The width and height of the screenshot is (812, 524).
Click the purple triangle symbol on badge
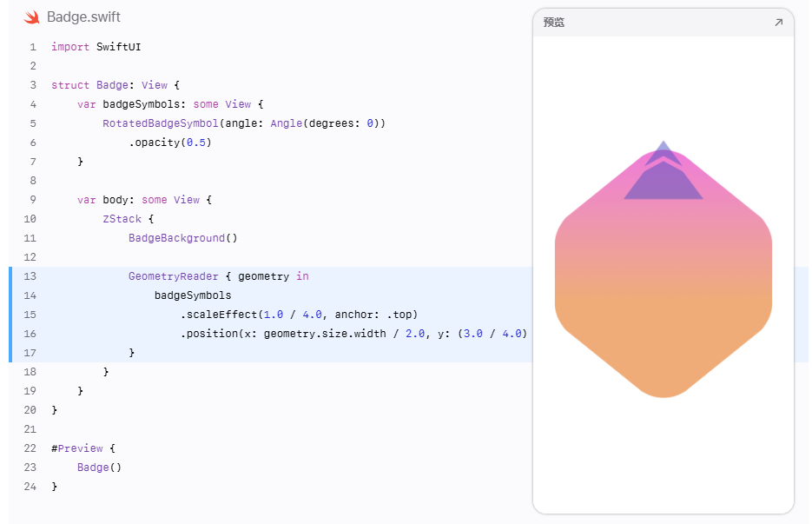[663, 170]
